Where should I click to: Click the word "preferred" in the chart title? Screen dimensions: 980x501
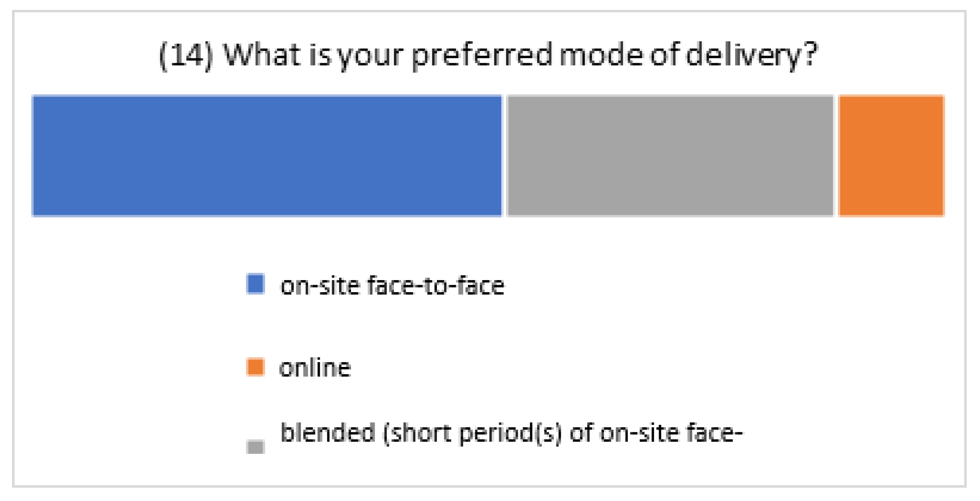482,56
